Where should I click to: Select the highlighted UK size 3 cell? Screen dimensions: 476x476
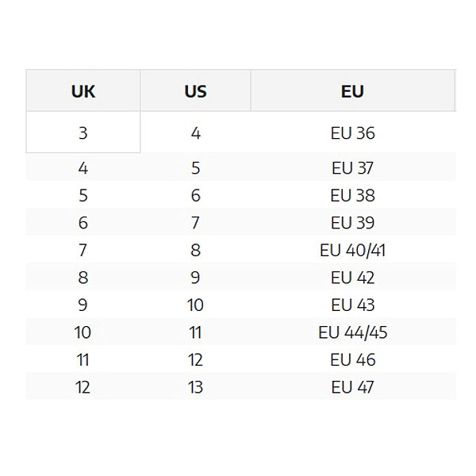[83, 132]
